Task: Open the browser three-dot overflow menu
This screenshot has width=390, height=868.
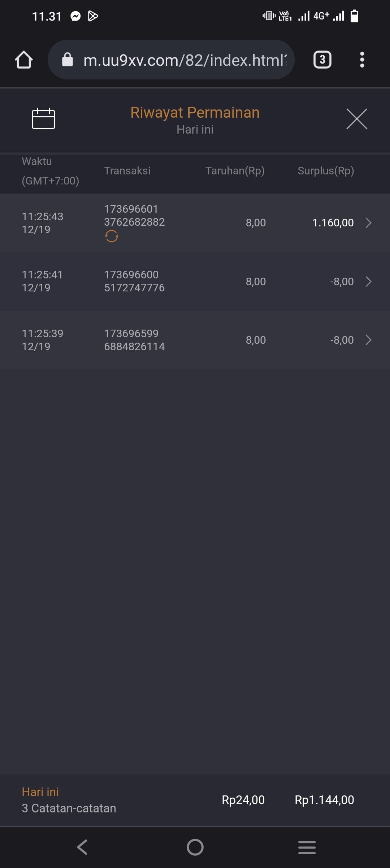Action: [362, 60]
